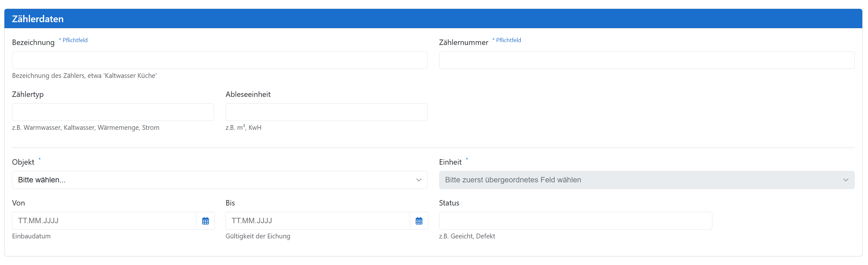This screenshot has height=265, width=868.
Task: Click the Bis date input field
Action: click(317, 221)
